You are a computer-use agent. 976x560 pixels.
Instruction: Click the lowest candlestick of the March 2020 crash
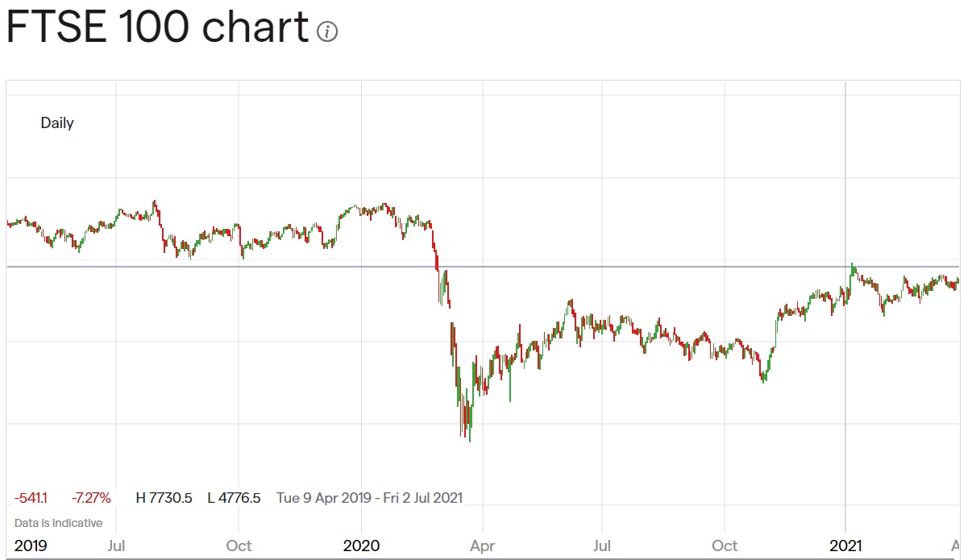point(470,435)
